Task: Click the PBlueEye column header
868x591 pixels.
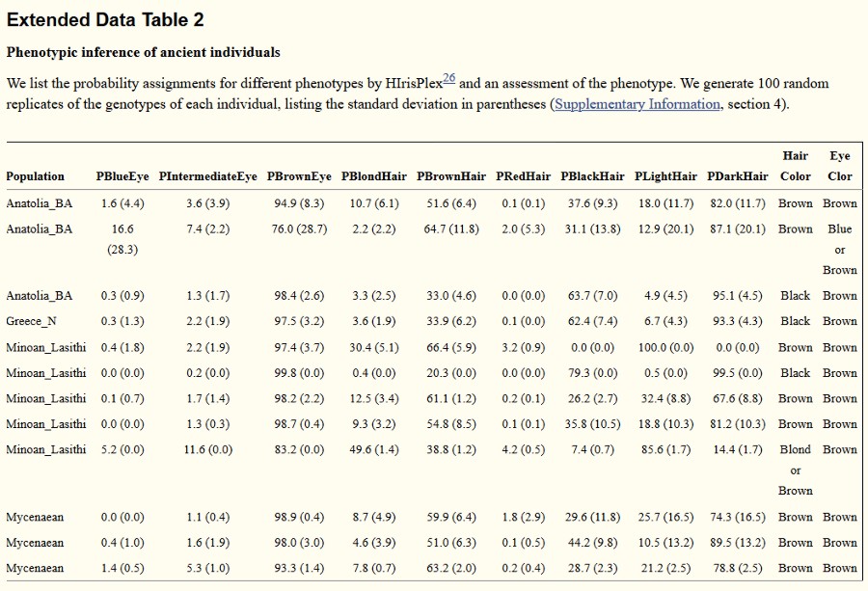Action: 122,176
